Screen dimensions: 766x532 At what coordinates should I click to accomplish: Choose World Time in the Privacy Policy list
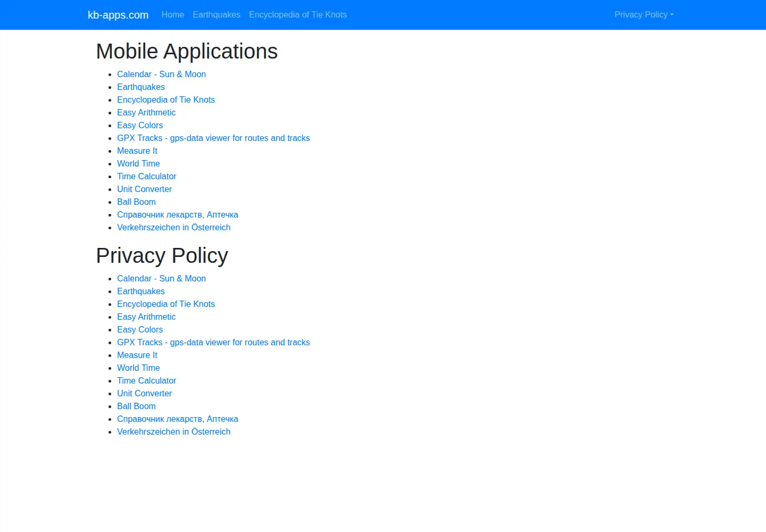(x=138, y=368)
